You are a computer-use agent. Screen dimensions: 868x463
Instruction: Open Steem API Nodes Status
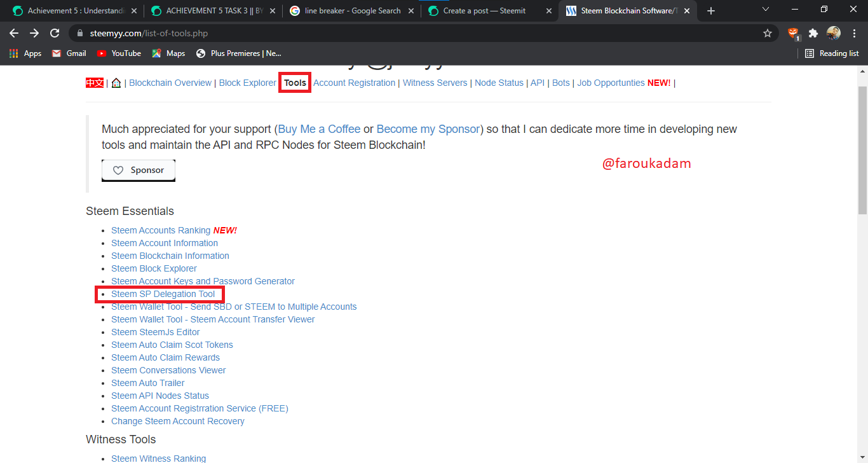tap(160, 396)
